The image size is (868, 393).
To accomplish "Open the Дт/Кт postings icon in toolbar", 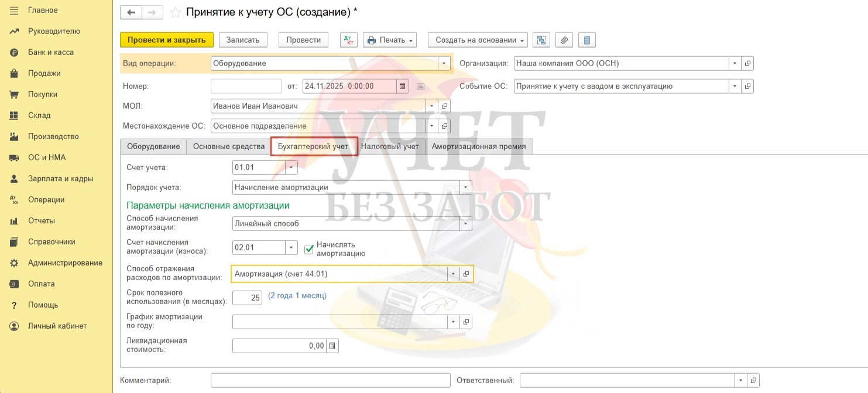I will tap(348, 40).
